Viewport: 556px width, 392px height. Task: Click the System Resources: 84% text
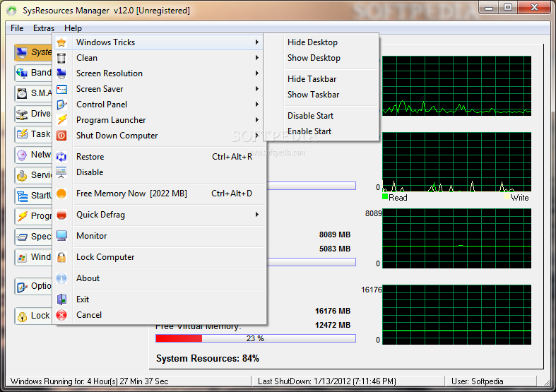[208, 359]
